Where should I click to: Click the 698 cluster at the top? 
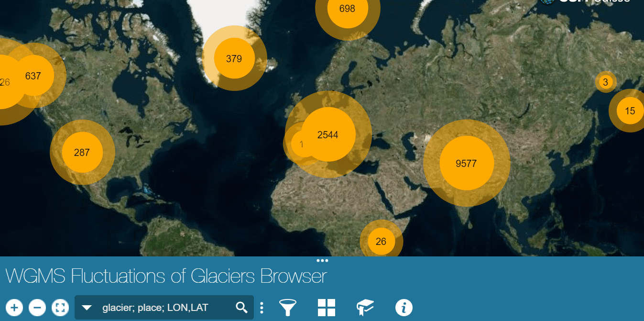pos(347,9)
